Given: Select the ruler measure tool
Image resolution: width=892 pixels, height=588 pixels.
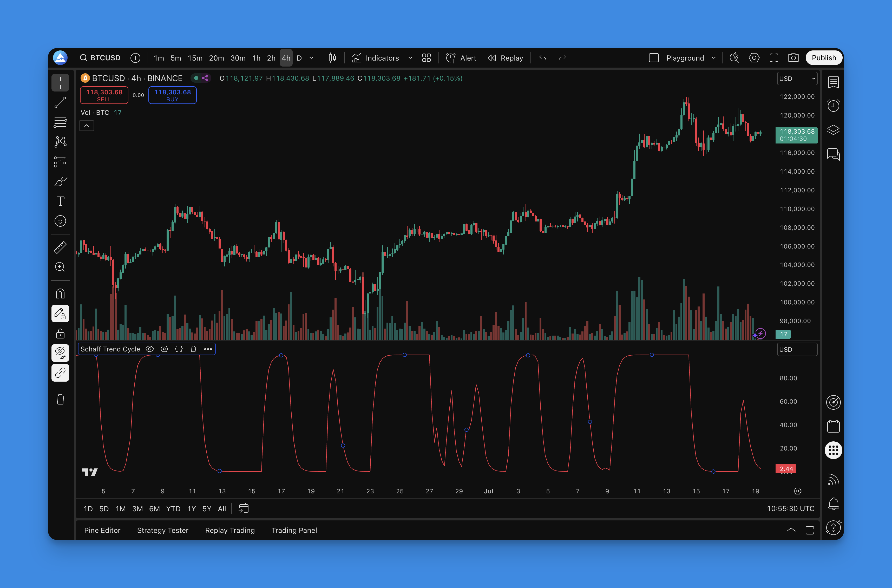Looking at the screenshot, I should pos(60,247).
